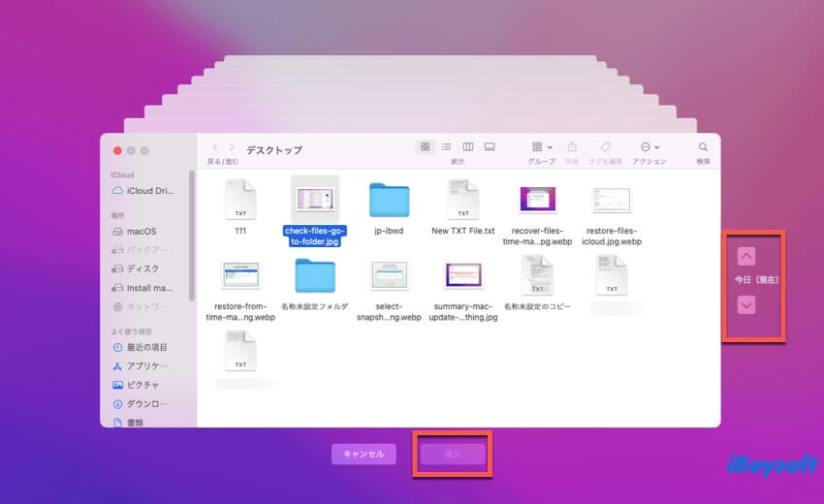824x504 pixels.
Task: Switch to icon grid view
Action: [x=426, y=146]
